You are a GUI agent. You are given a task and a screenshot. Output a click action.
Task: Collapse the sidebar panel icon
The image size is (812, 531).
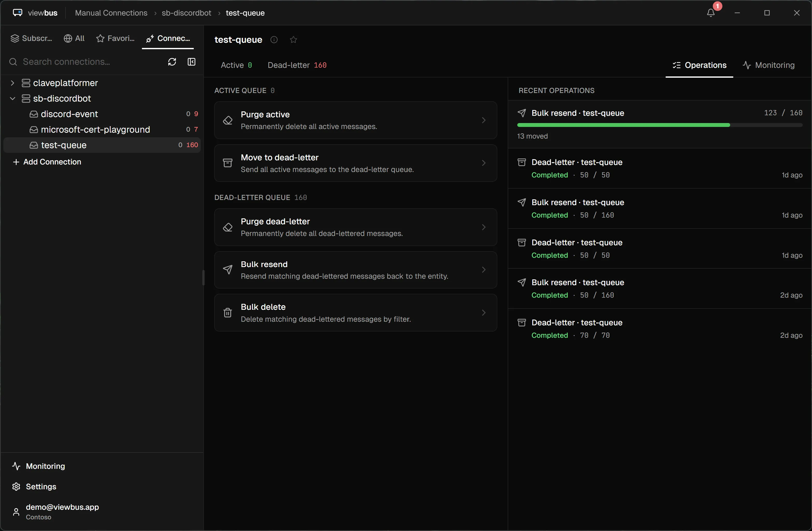point(191,62)
